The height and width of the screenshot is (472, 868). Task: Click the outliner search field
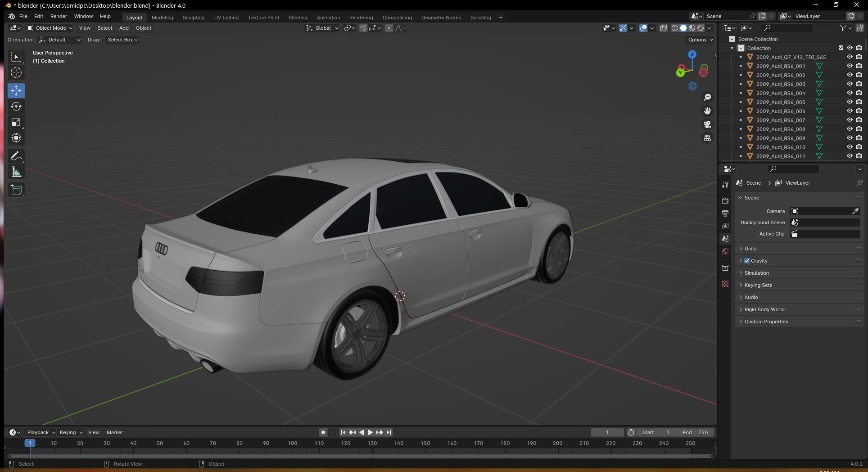click(788, 28)
